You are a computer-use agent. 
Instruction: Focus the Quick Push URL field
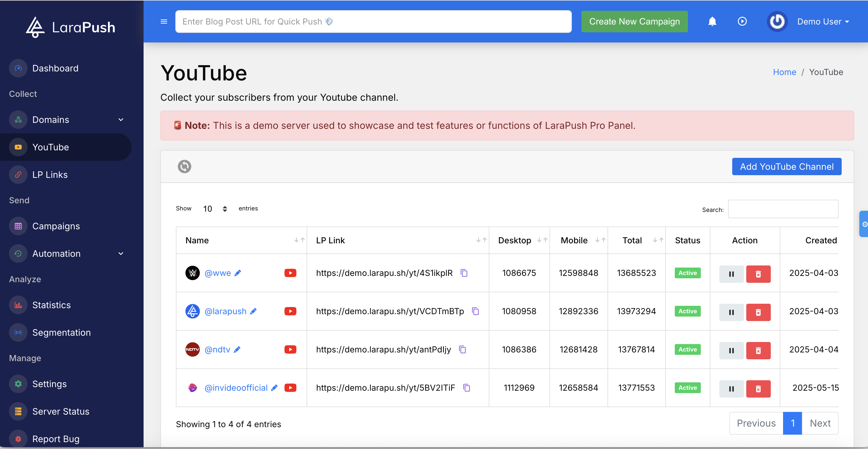click(373, 22)
